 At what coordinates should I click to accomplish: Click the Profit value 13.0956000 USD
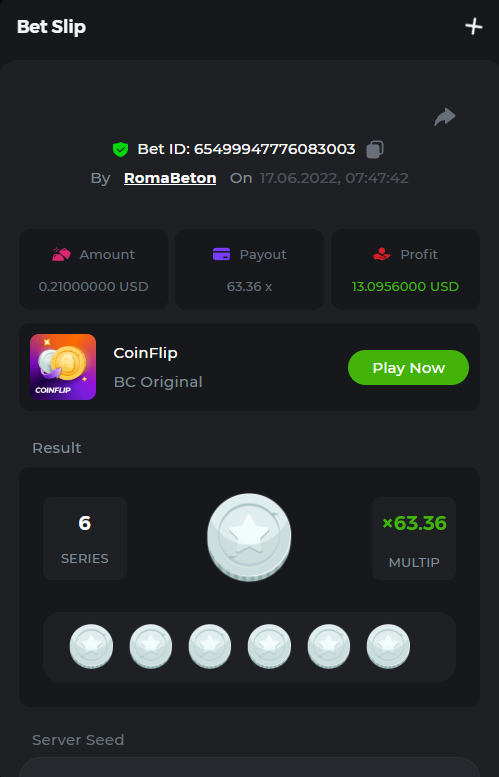(405, 286)
